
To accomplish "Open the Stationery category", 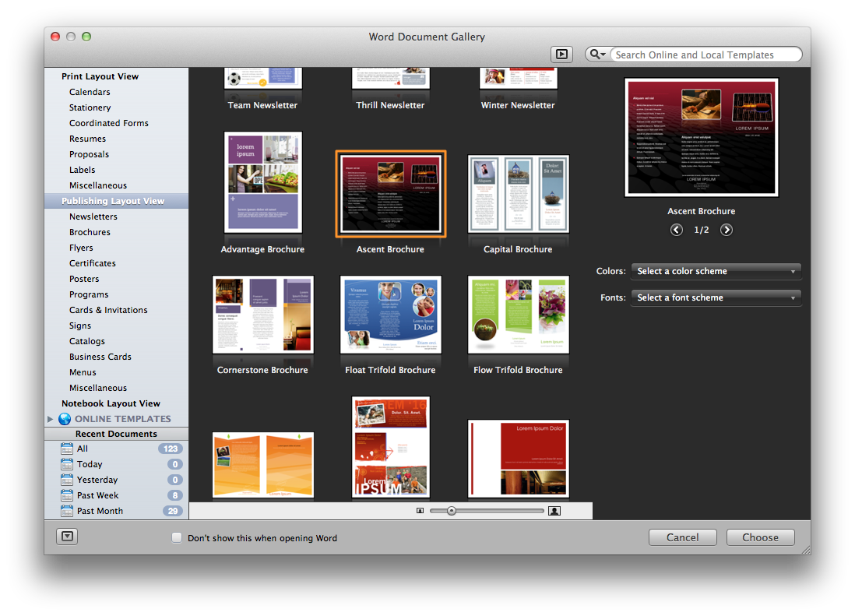I will [x=90, y=107].
